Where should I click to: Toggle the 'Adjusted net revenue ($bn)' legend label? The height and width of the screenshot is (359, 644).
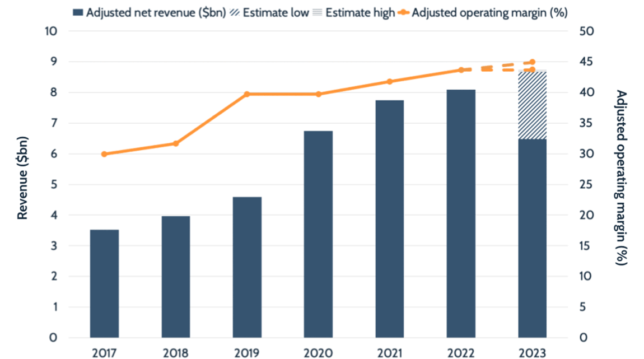156,13
